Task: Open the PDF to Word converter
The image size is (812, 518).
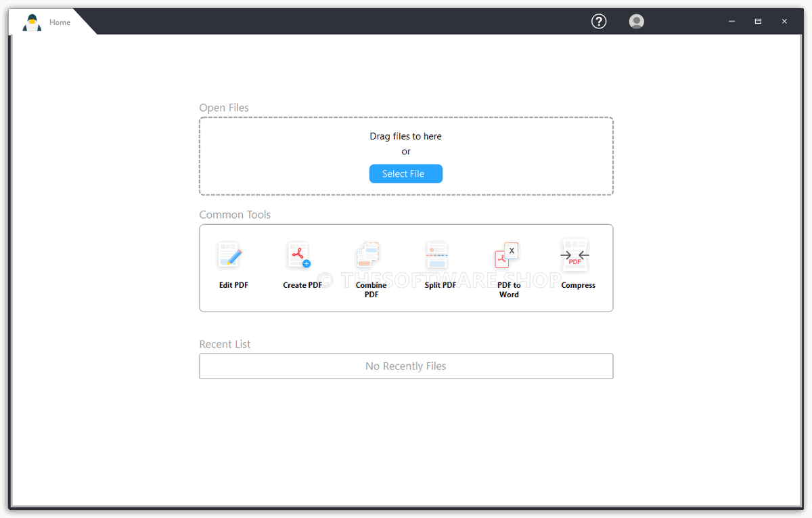Action: [509, 269]
